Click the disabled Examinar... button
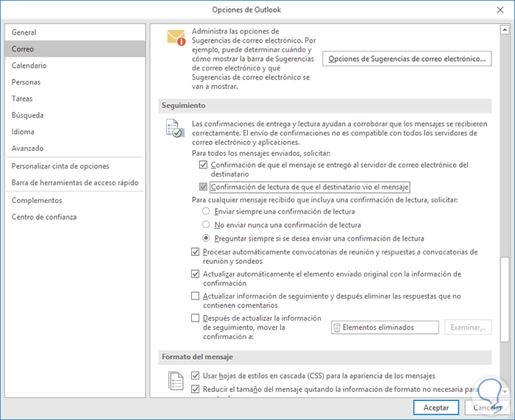Image resolution: width=515 pixels, height=420 pixels. tap(468, 327)
